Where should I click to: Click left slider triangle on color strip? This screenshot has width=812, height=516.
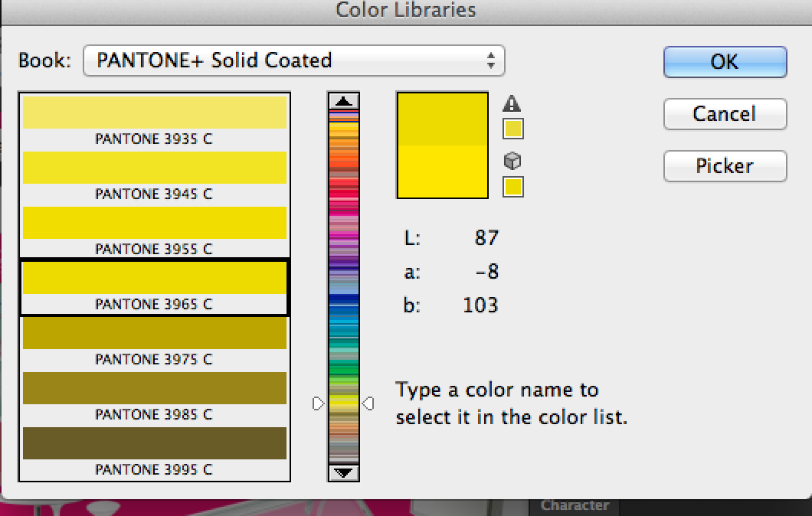[x=319, y=403]
